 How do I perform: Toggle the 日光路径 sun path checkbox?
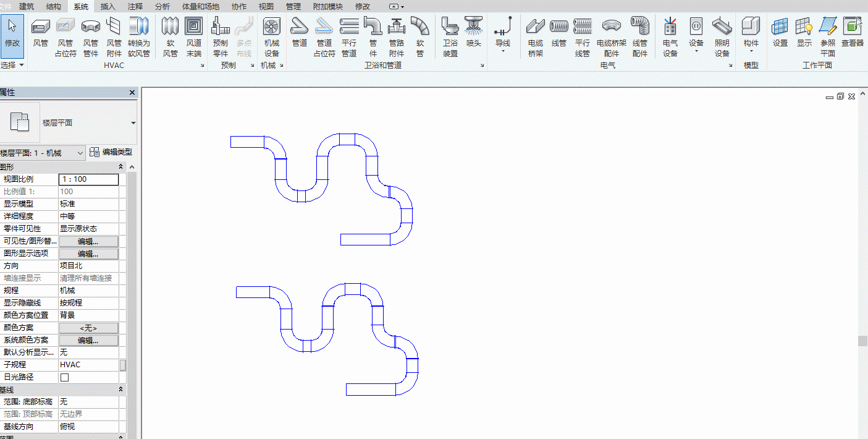[64, 377]
